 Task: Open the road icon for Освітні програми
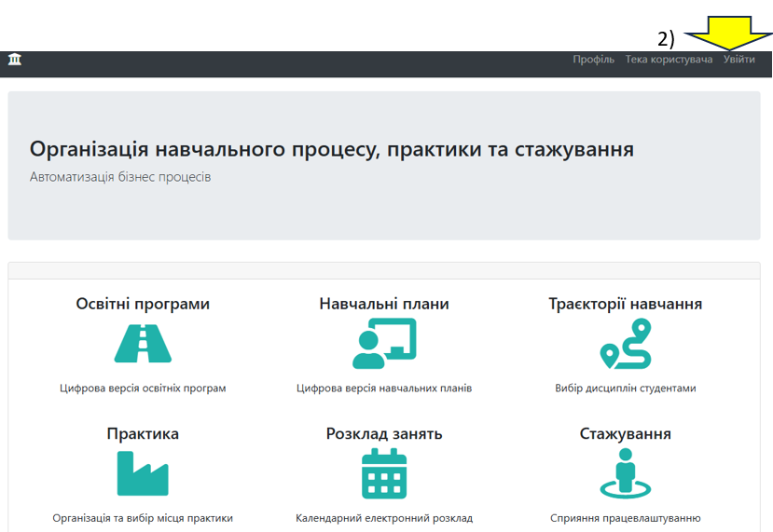[x=143, y=343]
